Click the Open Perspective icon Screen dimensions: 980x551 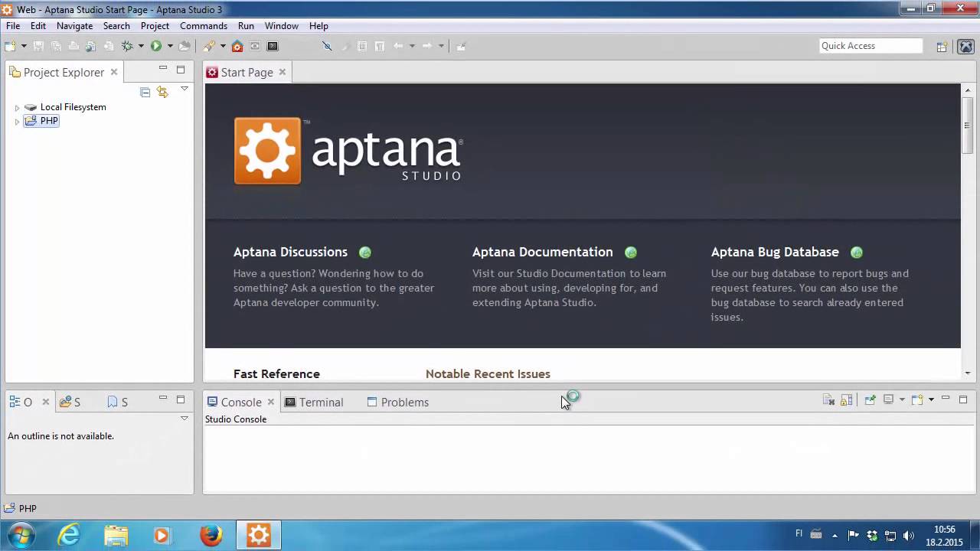click(942, 46)
